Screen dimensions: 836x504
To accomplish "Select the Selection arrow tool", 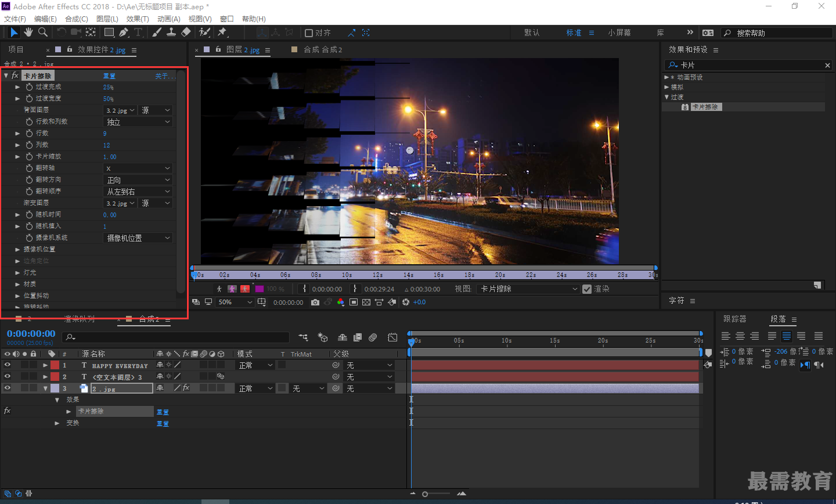I will pyautogui.click(x=14, y=33).
